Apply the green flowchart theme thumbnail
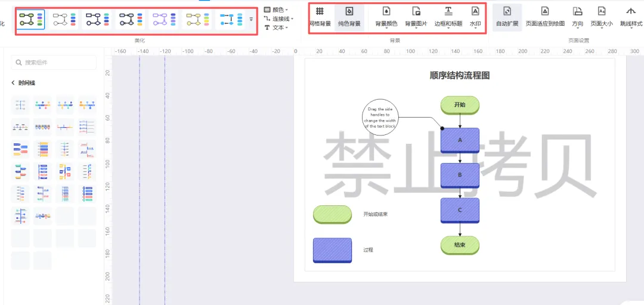Screen dimensions: 644x305 [31, 19]
